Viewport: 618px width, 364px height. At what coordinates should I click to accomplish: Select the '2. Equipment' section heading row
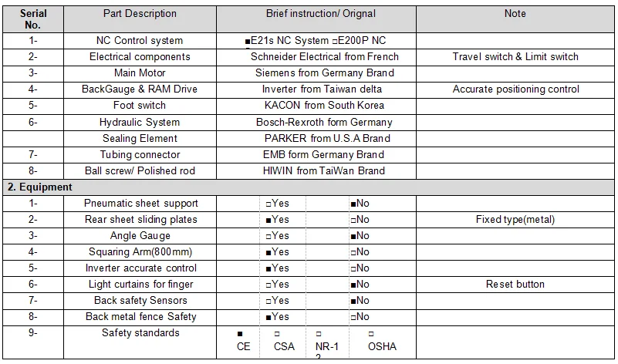pos(40,187)
